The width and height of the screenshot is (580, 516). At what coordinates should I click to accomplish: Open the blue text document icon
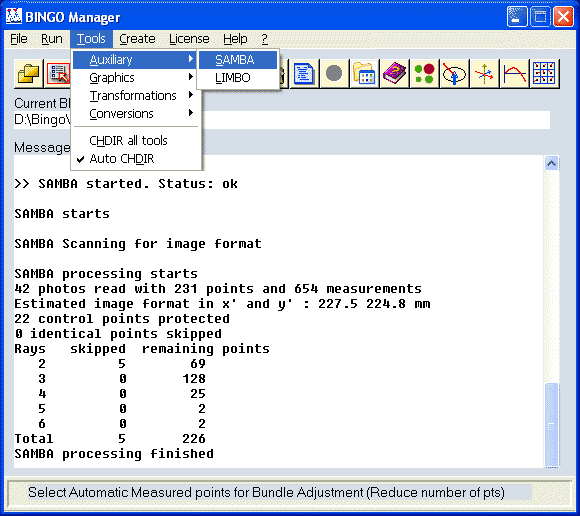click(x=304, y=74)
